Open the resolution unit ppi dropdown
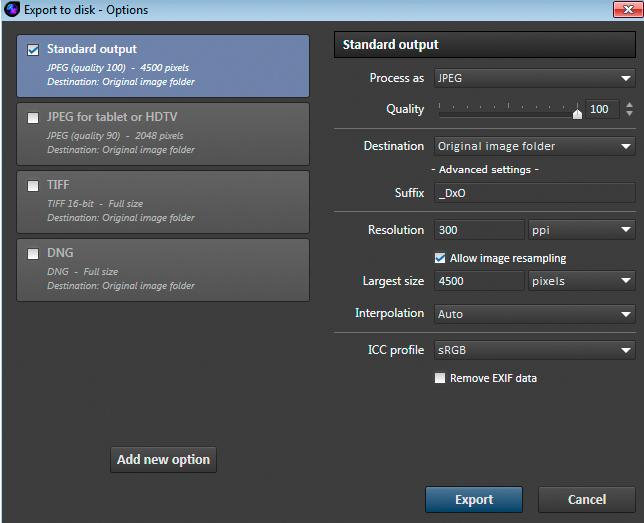 pyautogui.click(x=582, y=230)
